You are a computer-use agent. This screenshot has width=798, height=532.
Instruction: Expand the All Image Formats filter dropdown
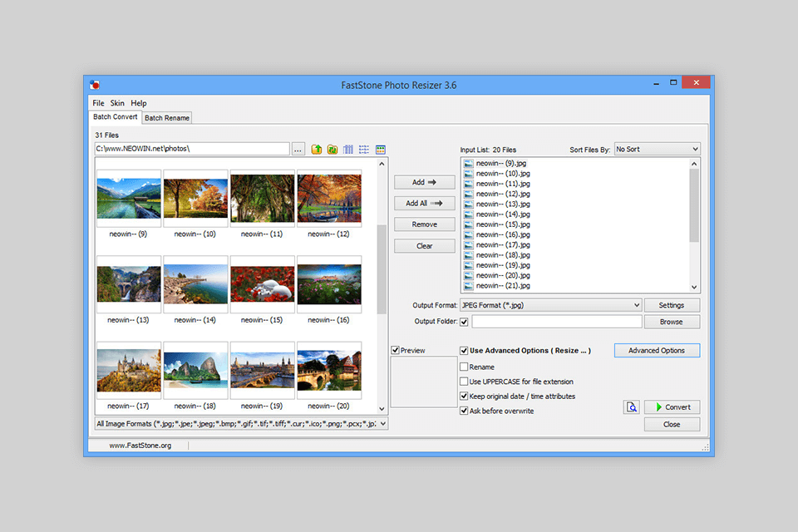click(x=241, y=424)
